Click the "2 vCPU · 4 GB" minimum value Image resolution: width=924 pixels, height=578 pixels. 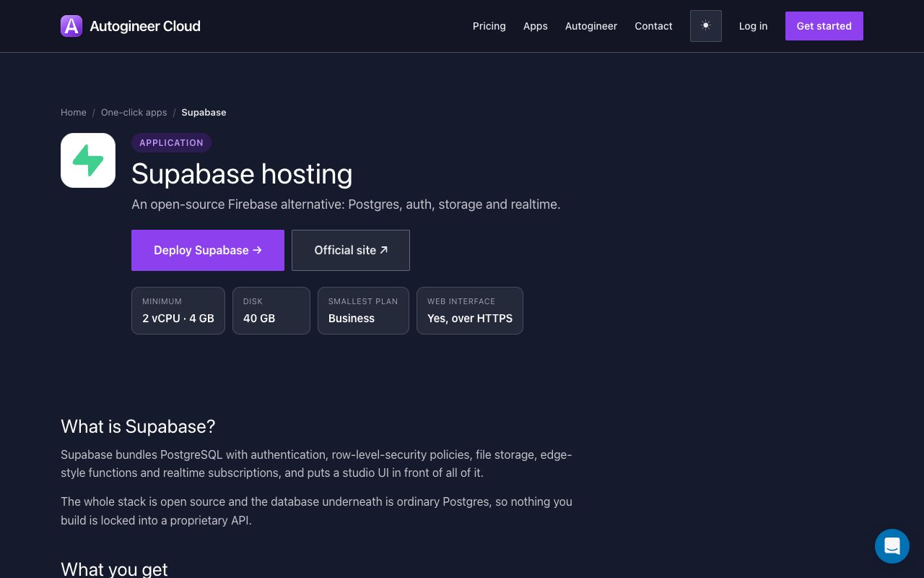[178, 319]
